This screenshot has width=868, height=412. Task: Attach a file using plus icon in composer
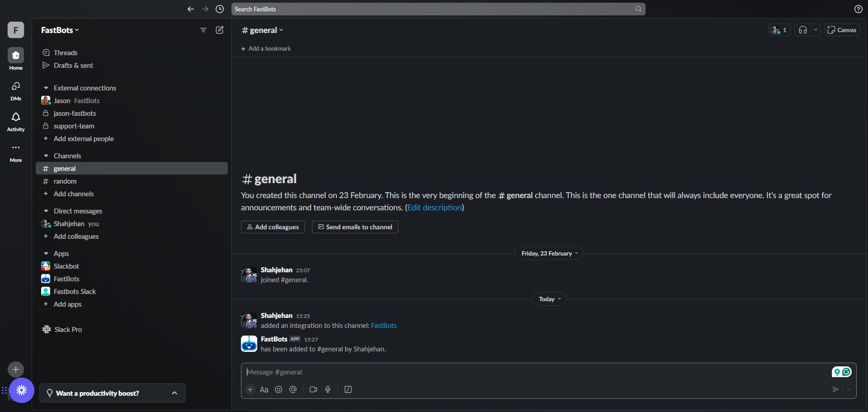click(250, 389)
